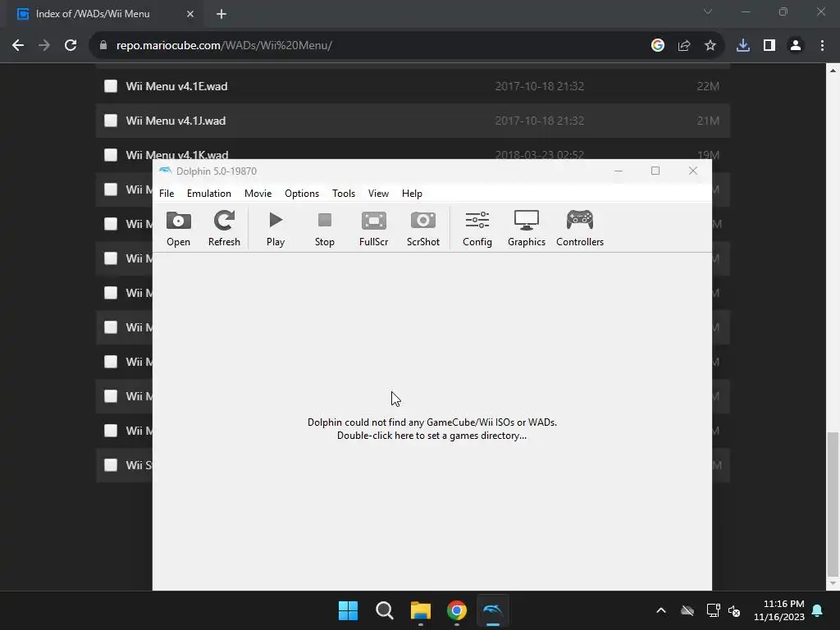The image size is (840, 630).
Task: Open the Help menu in Dolphin
Action: pyautogui.click(x=412, y=194)
